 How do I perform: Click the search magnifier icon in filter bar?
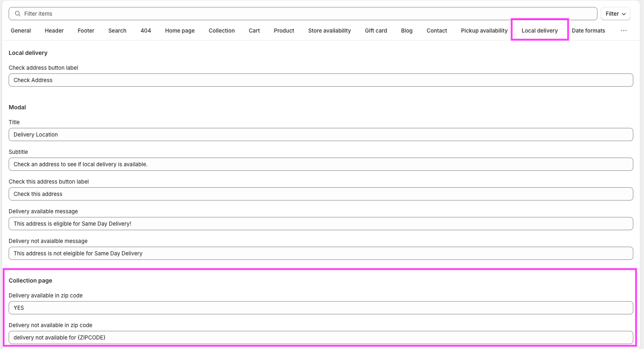[x=18, y=14]
